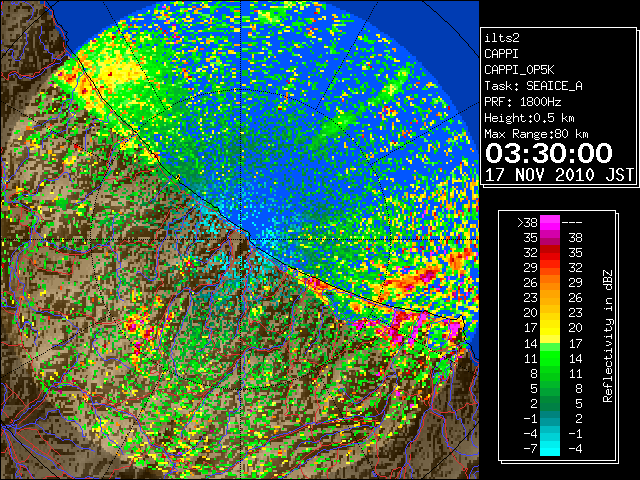Image resolution: width=640 pixels, height=480 pixels.
Task: Select the 'Task: SEAICE_A' line
Action: tap(533, 86)
